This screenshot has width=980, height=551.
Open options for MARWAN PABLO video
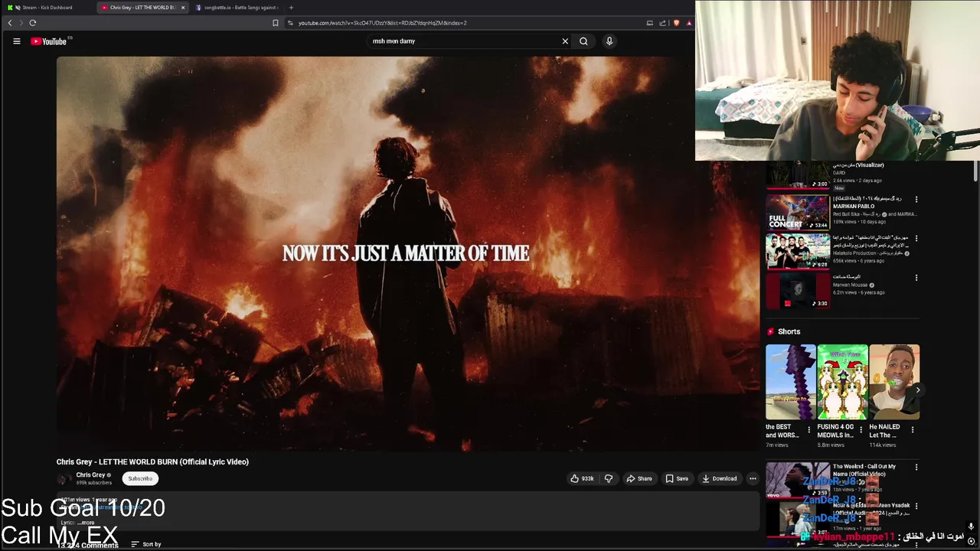click(916, 199)
